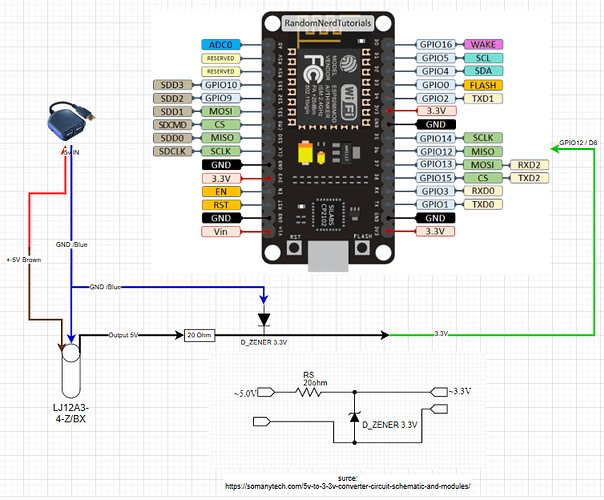Screen dimensions: 604x500
Task: Click the CS label next to SDCMD
Action: click(x=221, y=125)
